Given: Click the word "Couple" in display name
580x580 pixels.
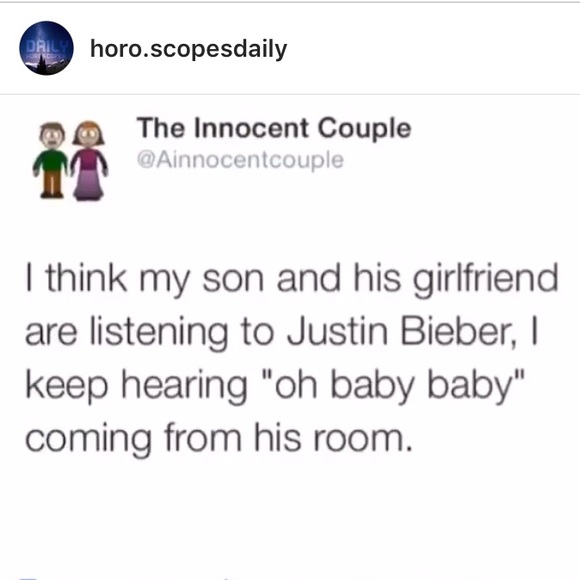Looking at the screenshot, I should tap(365, 129).
